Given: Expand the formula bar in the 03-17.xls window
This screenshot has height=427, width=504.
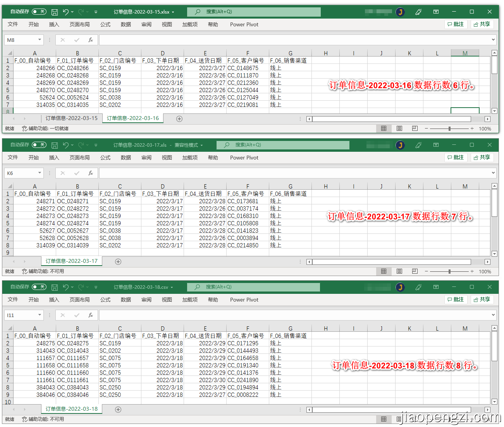Looking at the screenshot, I should [493, 173].
